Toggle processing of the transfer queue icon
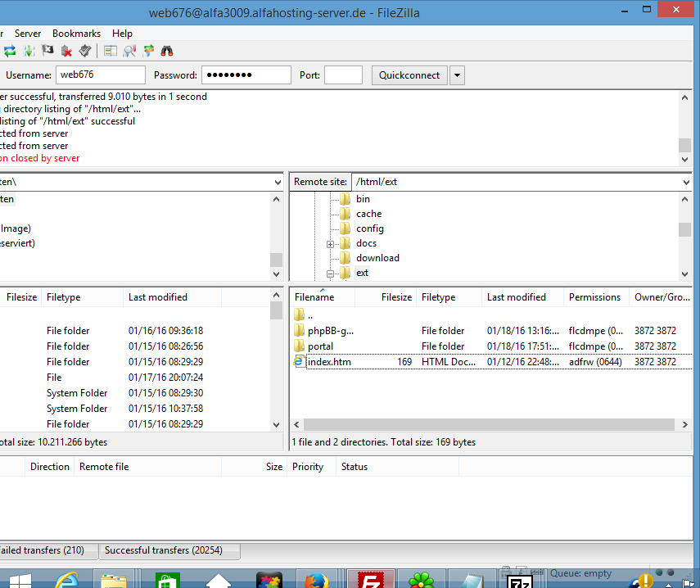Viewport: 700px width, 588px height. click(29, 51)
